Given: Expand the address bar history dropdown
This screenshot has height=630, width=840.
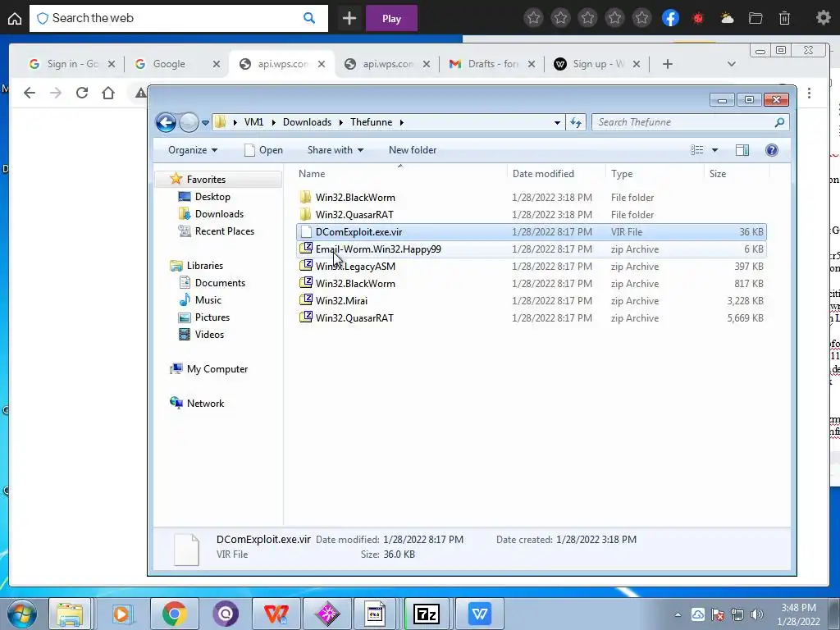Looking at the screenshot, I should (557, 122).
